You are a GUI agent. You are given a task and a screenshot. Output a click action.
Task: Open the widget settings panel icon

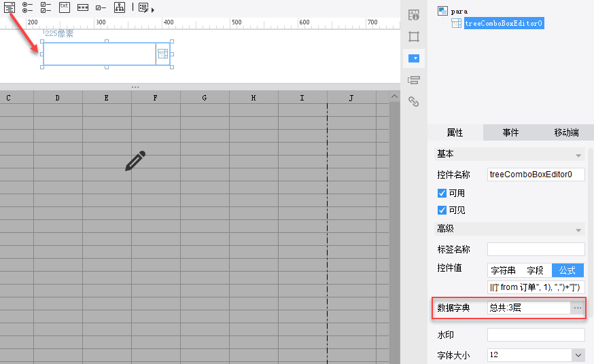coord(414,58)
